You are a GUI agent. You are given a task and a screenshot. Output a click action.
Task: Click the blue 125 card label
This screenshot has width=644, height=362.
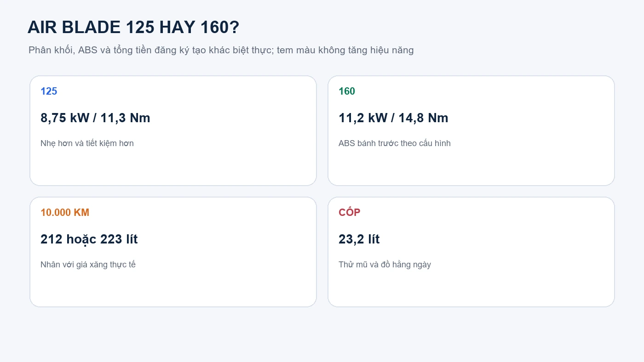(49, 91)
